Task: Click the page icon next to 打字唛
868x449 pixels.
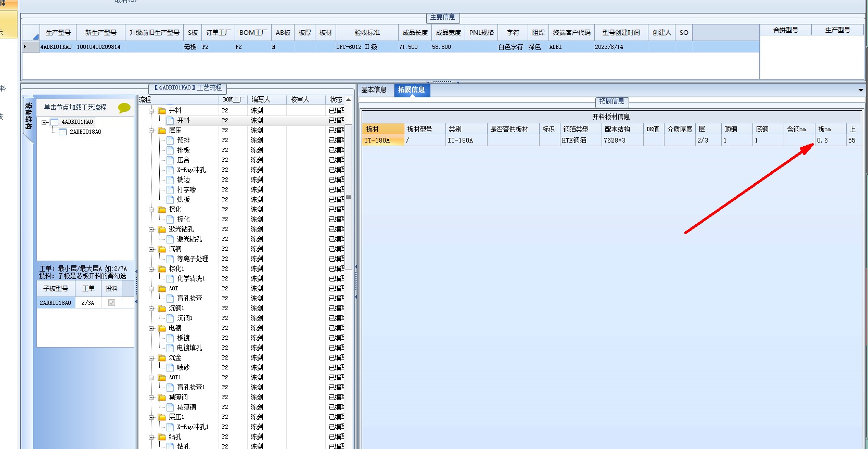Action: pos(170,190)
